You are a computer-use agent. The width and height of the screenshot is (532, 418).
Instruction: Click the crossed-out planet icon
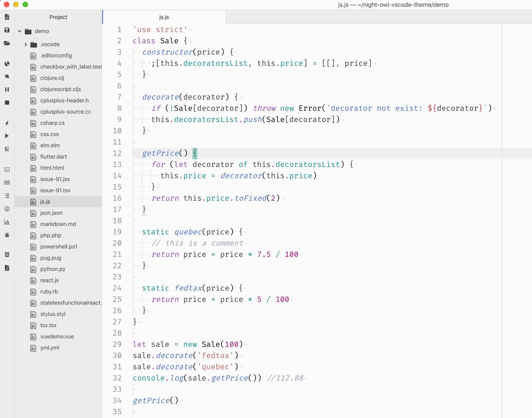coord(7,76)
